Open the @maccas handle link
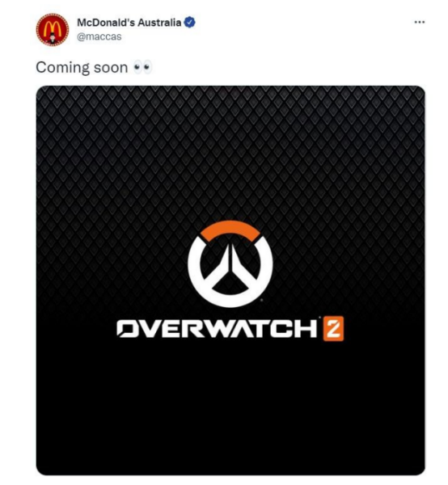Image resolution: width=448 pixels, height=485 pixels. 99,36
